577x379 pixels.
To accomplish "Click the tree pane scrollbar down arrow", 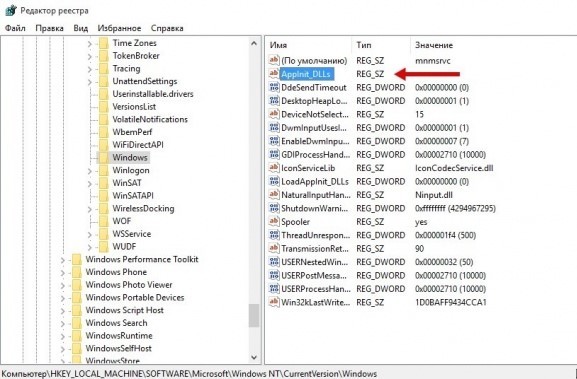I will click(254, 357).
